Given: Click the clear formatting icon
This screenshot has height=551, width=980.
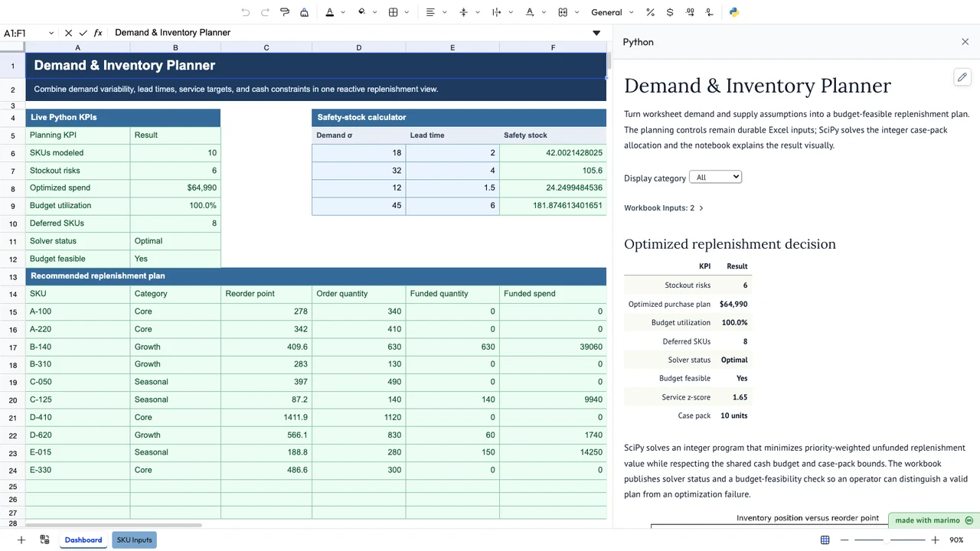Looking at the screenshot, I should point(305,12).
